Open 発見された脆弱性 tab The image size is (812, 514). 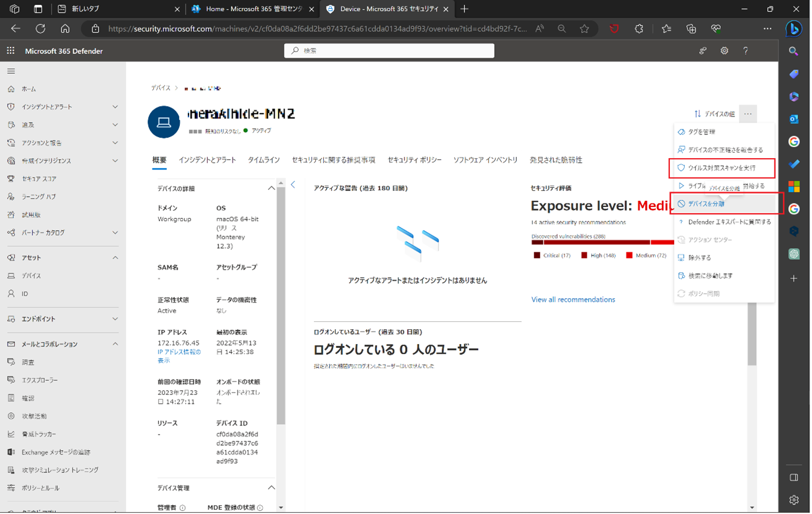pyautogui.click(x=556, y=160)
